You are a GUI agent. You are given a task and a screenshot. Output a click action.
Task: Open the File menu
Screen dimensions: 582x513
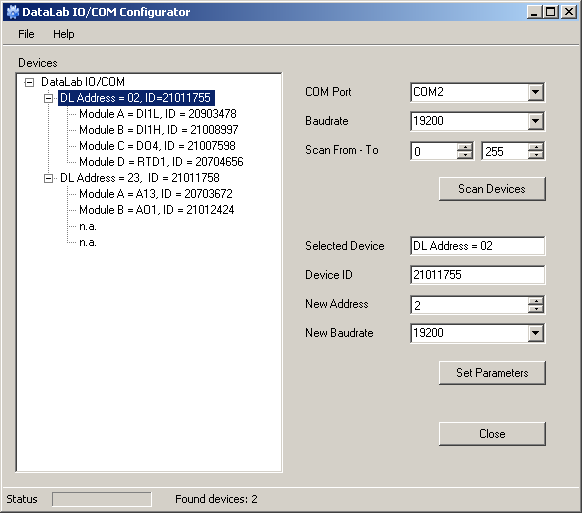[26, 34]
